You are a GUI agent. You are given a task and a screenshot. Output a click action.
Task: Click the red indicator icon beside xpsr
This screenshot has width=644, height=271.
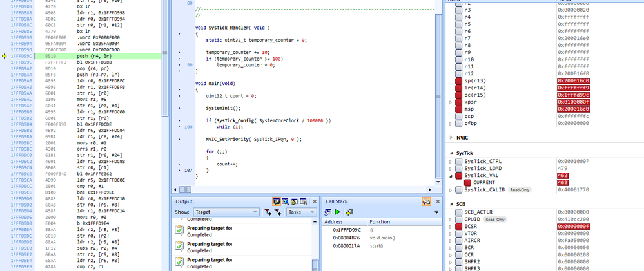(459, 102)
